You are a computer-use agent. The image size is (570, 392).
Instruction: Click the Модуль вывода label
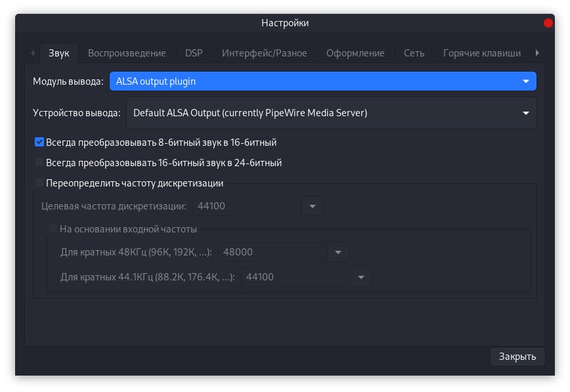68,81
